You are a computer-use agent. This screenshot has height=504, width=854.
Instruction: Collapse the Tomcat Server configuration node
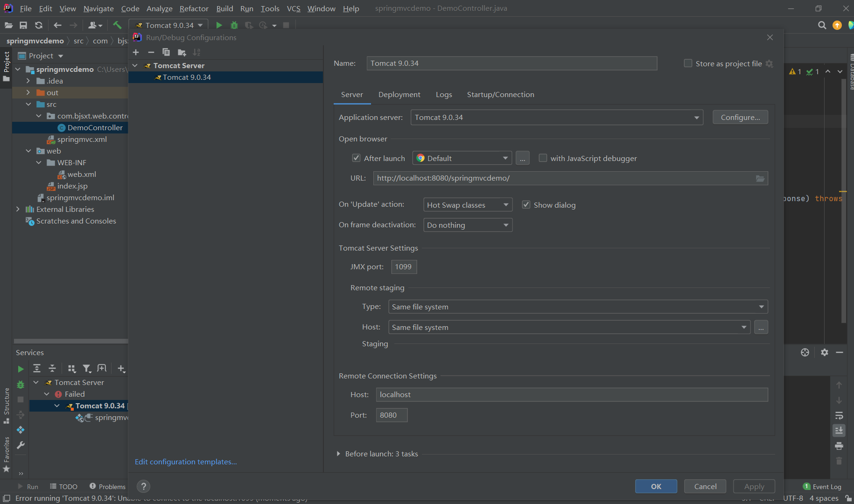pyautogui.click(x=135, y=65)
